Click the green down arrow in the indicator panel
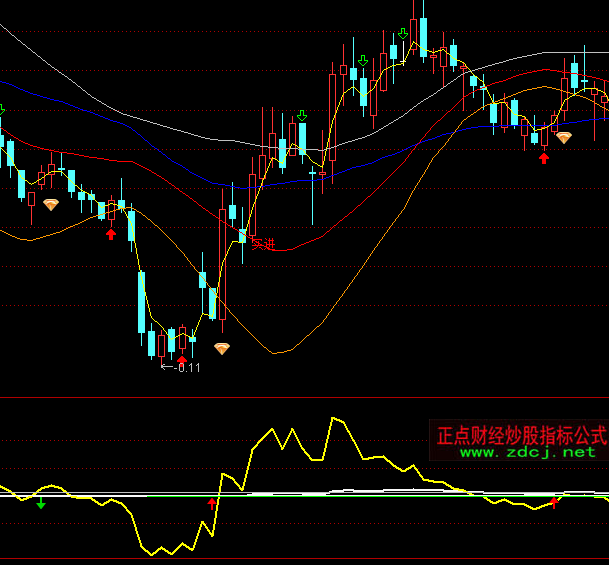Screen dimensions: 609x565 (41, 505)
